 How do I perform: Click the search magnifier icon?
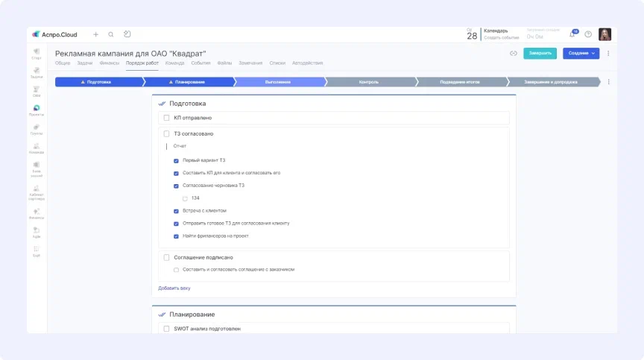pyautogui.click(x=111, y=34)
